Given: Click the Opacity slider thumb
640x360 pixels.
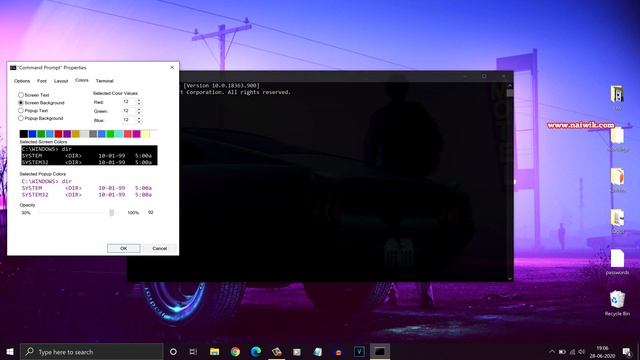Looking at the screenshot, I should coord(111,212).
